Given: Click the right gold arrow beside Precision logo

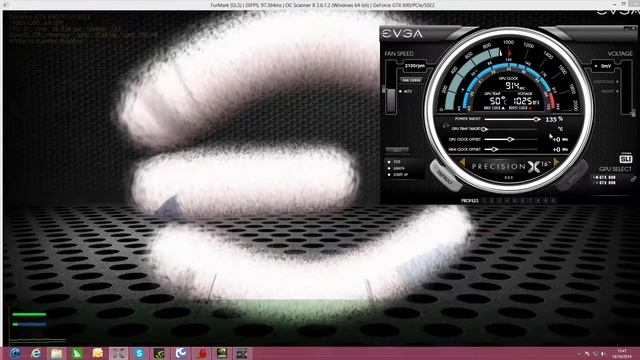Looking at the screenshot, I should click(556, 162).
